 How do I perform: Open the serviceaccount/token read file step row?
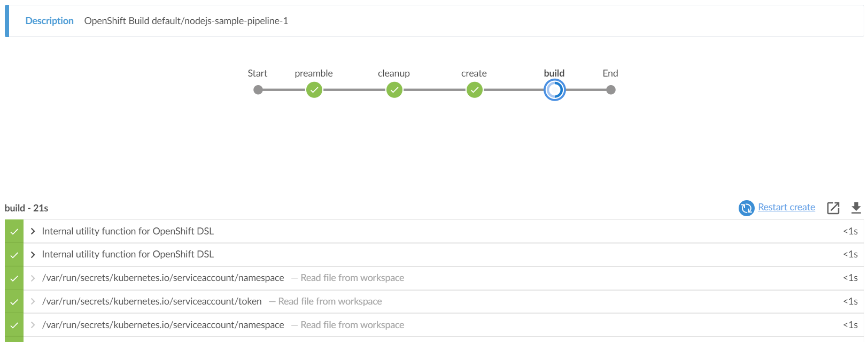coord(152,301)
